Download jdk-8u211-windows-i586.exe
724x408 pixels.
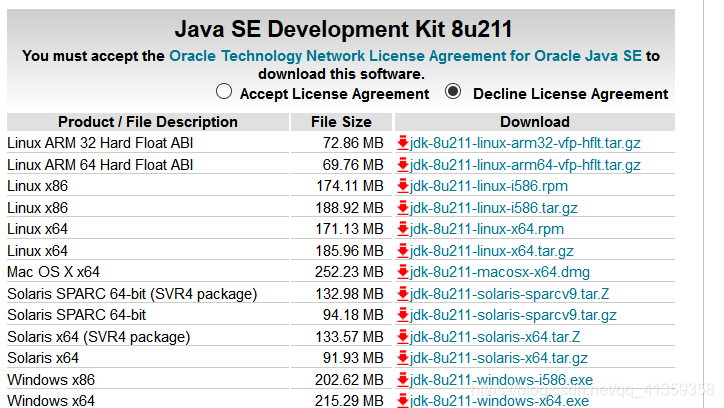[501, 379]
